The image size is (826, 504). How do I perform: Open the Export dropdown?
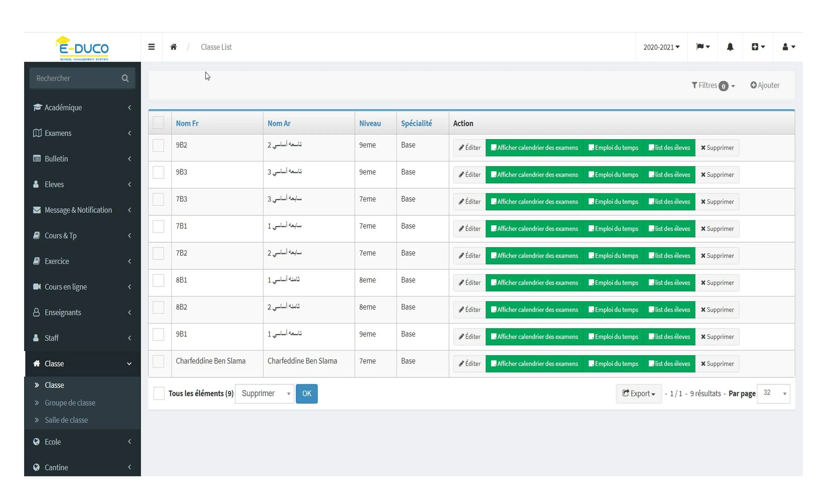tap(639, 393)
